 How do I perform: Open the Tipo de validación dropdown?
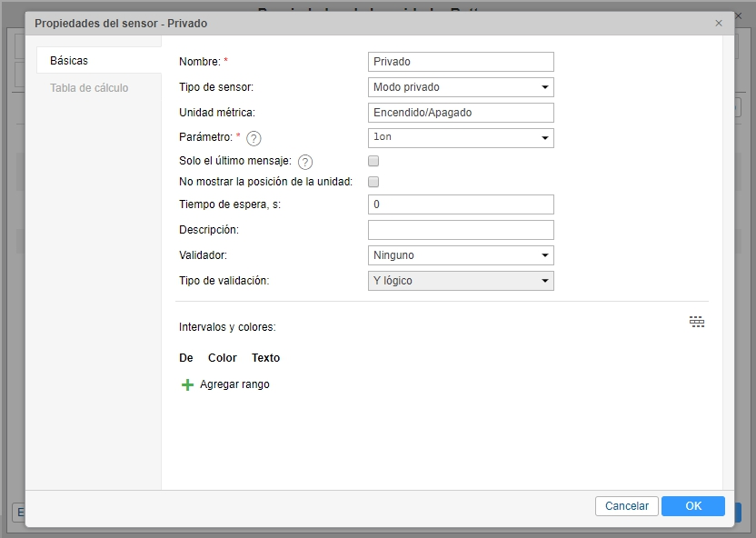coord(459,281)
